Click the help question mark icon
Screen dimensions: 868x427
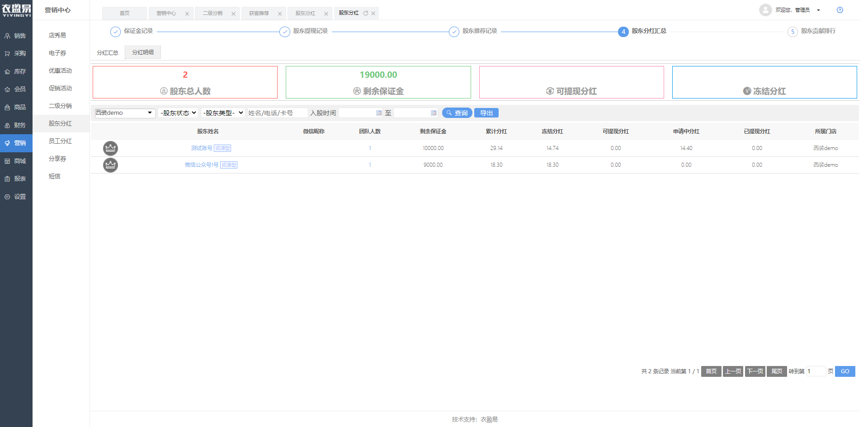(840, 10)
